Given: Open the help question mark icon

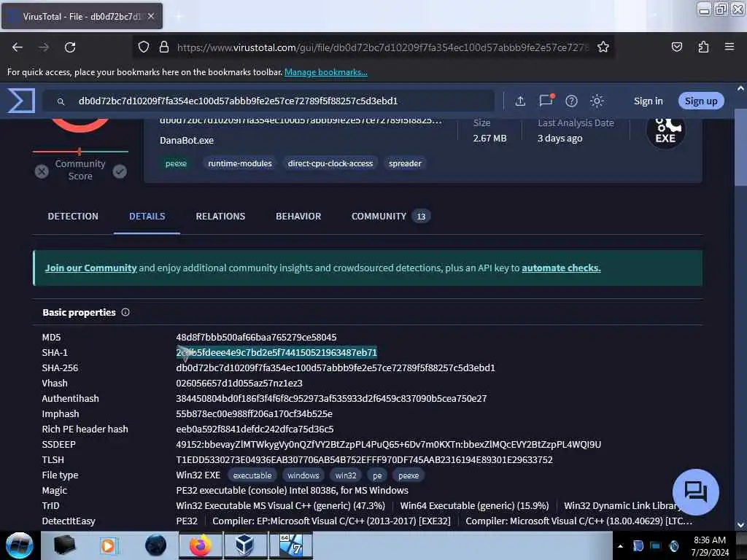Looking at the screenshot, I should (571, 101).
